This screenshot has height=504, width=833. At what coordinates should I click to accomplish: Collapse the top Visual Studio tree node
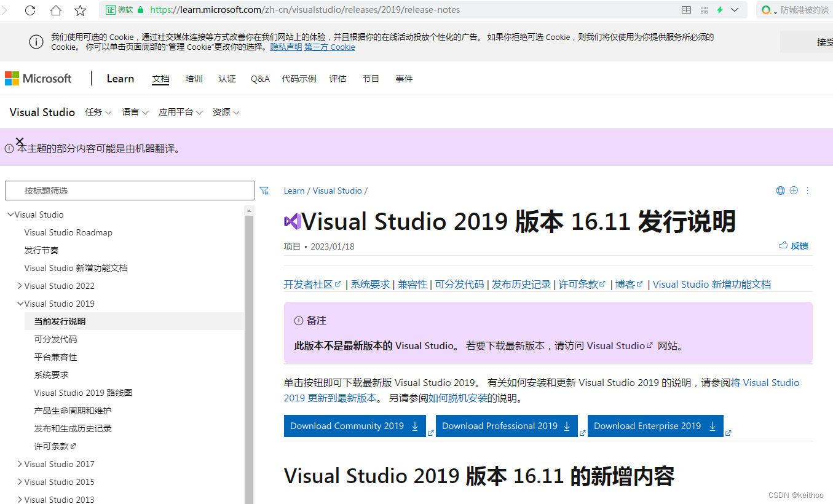tap(10, 215)
